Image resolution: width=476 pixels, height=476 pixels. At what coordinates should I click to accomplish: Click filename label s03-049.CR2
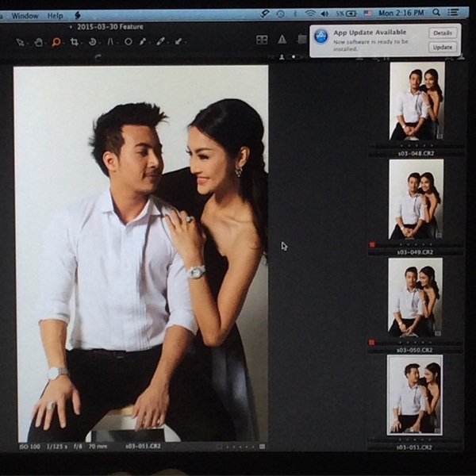[415, 252]
